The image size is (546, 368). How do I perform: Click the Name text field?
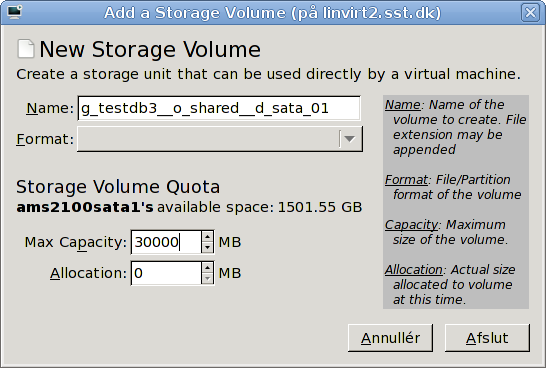pyautogui.click(x=219, y=108)
